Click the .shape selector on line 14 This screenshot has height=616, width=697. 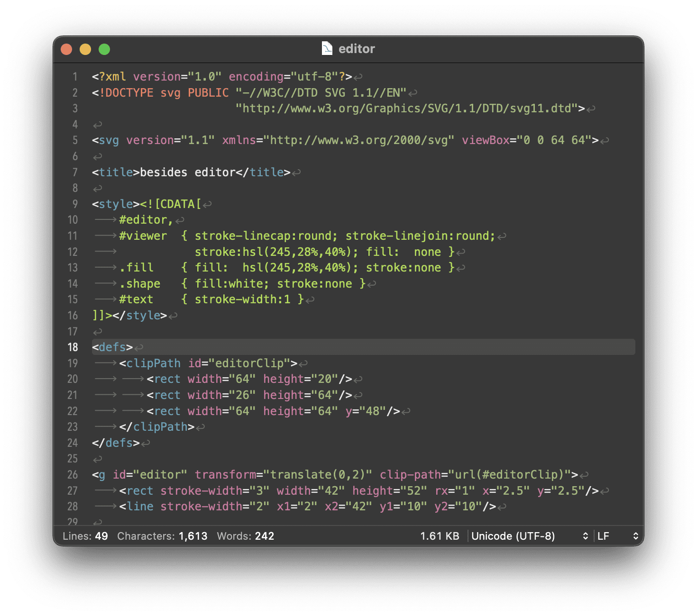140,284
